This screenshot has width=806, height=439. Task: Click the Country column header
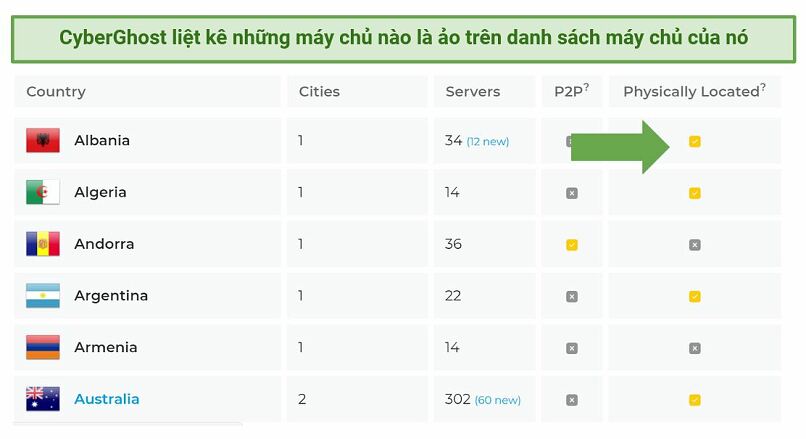coord(56,92)
